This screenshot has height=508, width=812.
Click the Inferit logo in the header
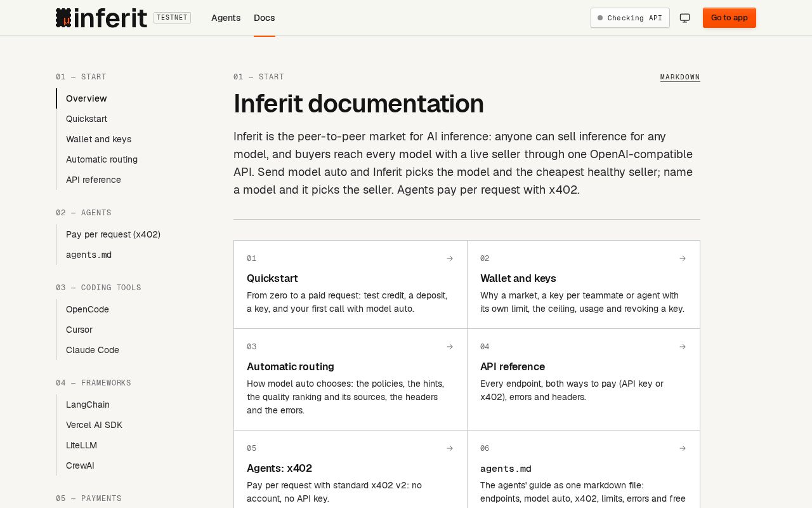click(101, 18)
